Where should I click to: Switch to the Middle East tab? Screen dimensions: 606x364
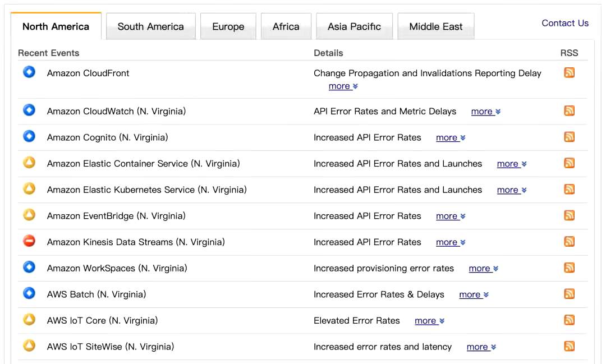click(436, 26)
